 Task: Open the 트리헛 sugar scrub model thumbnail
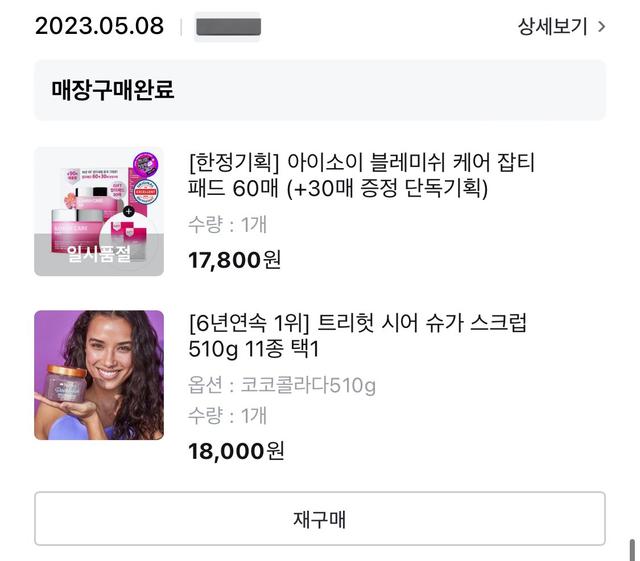click(99, 375)
